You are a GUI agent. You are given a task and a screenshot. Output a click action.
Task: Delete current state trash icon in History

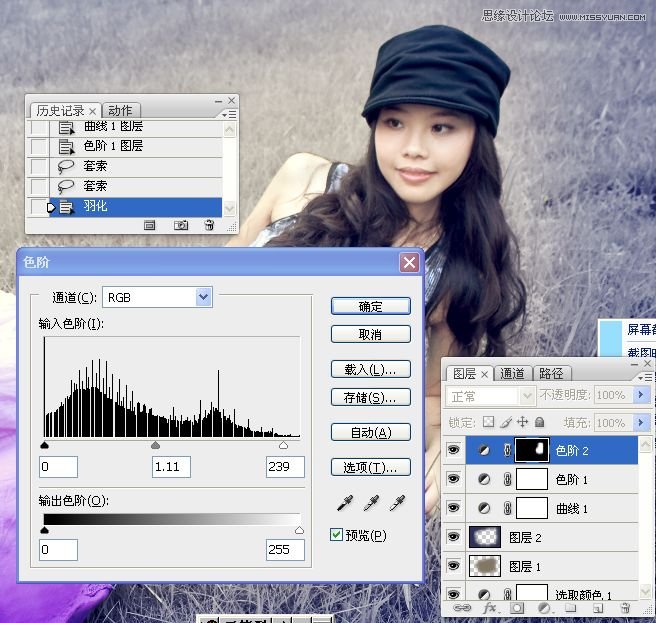[209, 226]
